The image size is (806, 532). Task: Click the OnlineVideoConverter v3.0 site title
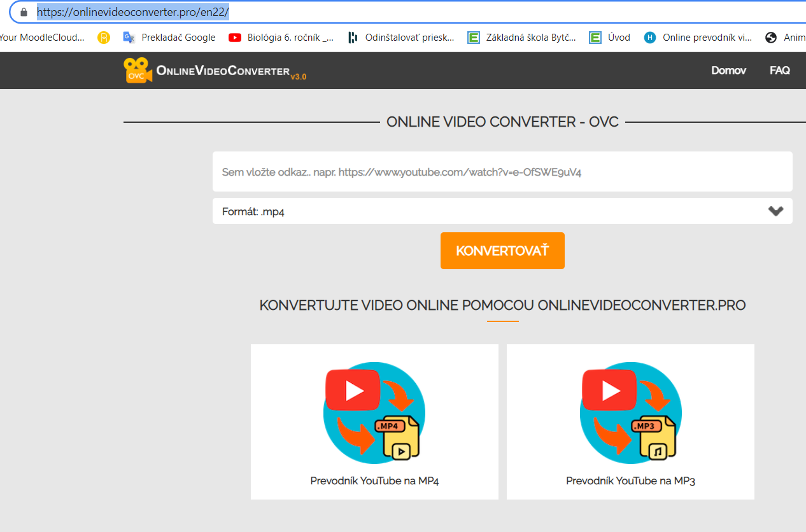point(231,72)
